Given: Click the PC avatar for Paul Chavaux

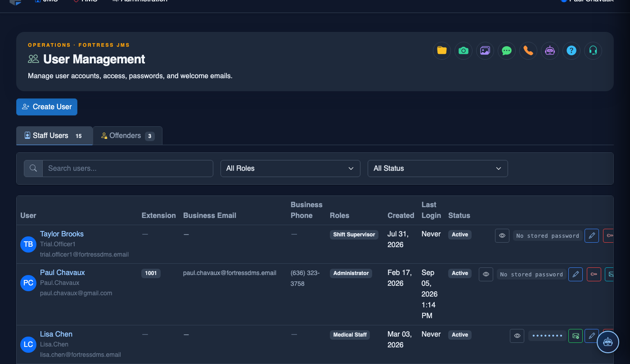Looking at the screenshot, I should pos(28,283).
